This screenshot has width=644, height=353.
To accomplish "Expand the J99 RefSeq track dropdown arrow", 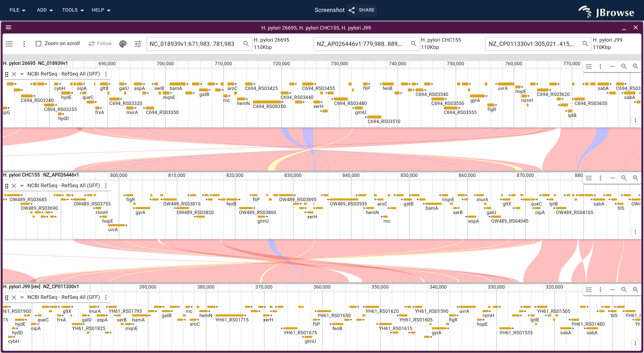I will click(x=22, y=297).
